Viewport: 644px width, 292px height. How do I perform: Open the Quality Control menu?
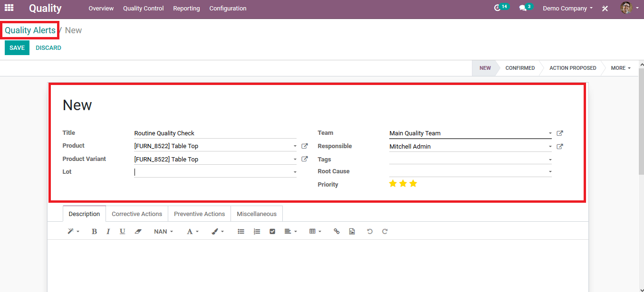tap(144, 9)
